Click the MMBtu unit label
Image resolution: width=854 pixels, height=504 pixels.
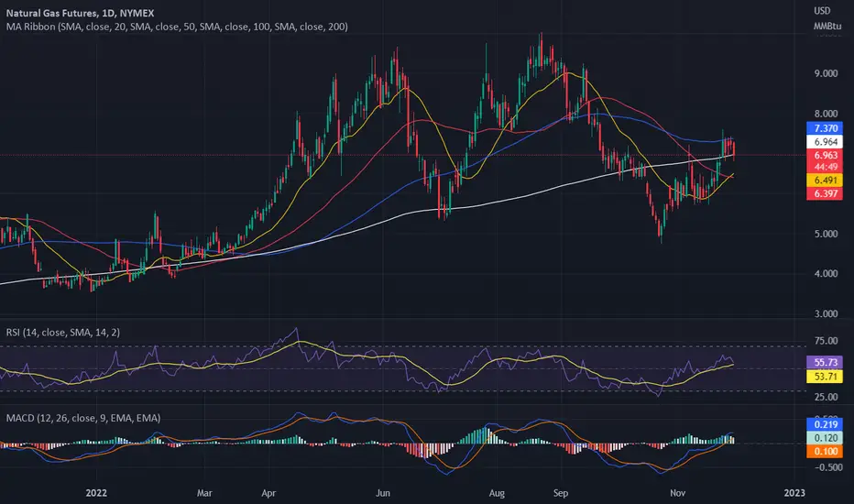[827, 26]
